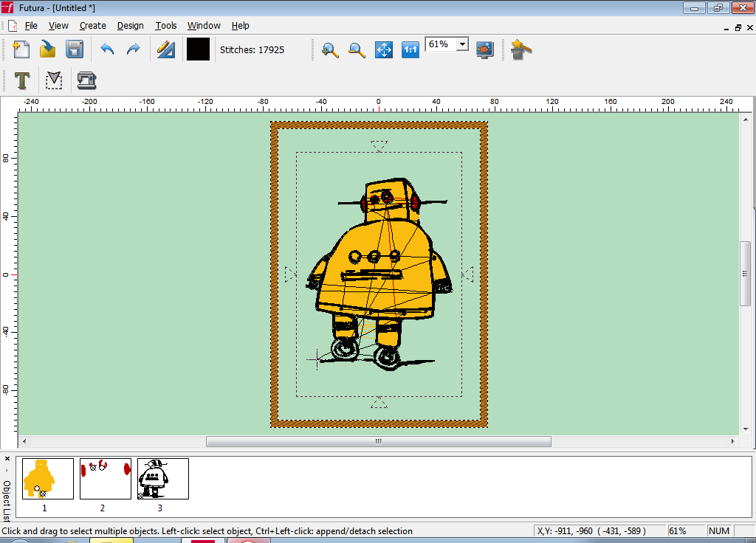Image resolution: width=756 pixels, height=543 pixels.
Task: Activate the selection rectangle tool
Action: (54, 80)
